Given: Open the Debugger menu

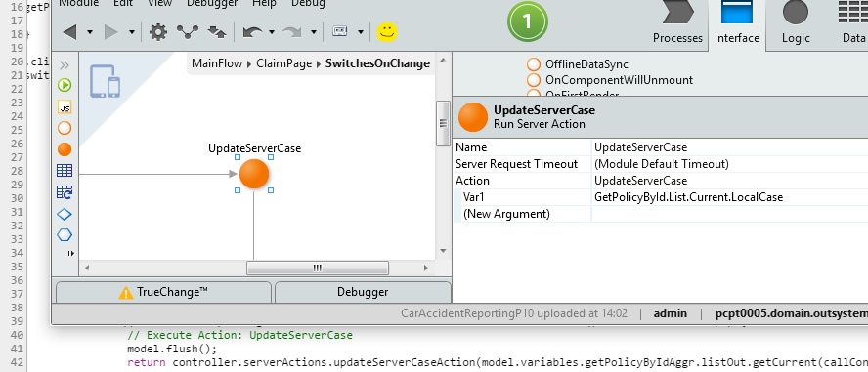Looking at the screenshot, I should [212, 4].
